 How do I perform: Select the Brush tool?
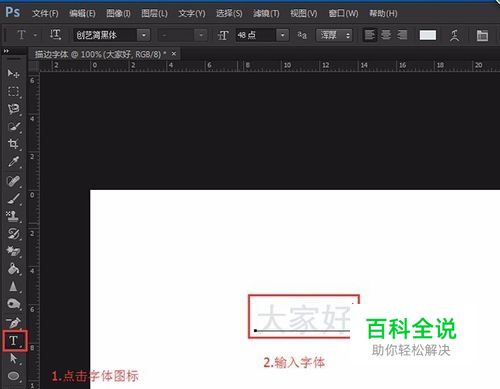[13, 199]
